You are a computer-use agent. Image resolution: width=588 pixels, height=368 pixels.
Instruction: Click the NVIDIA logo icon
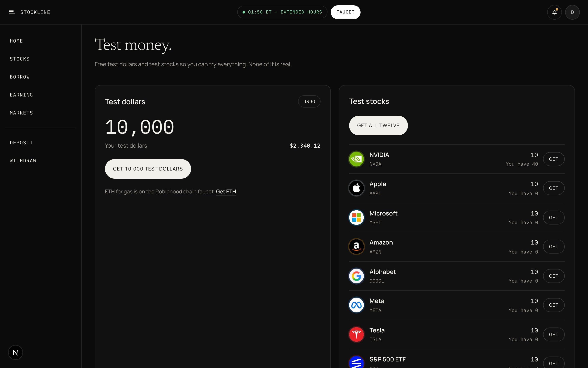(356, 159)
